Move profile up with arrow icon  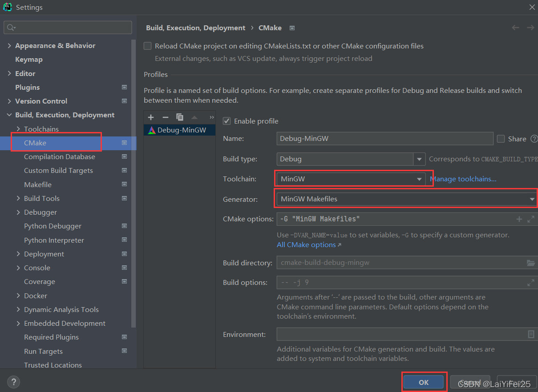194,117
